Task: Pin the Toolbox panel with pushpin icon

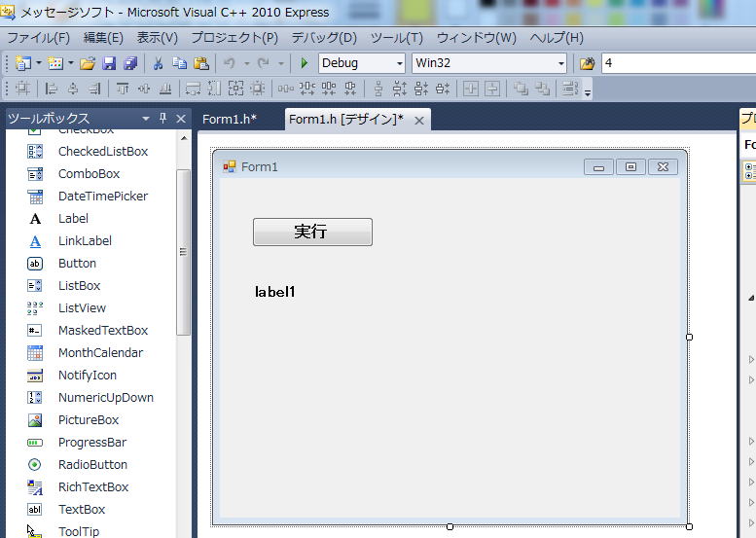Action: (x=162, y=119)
